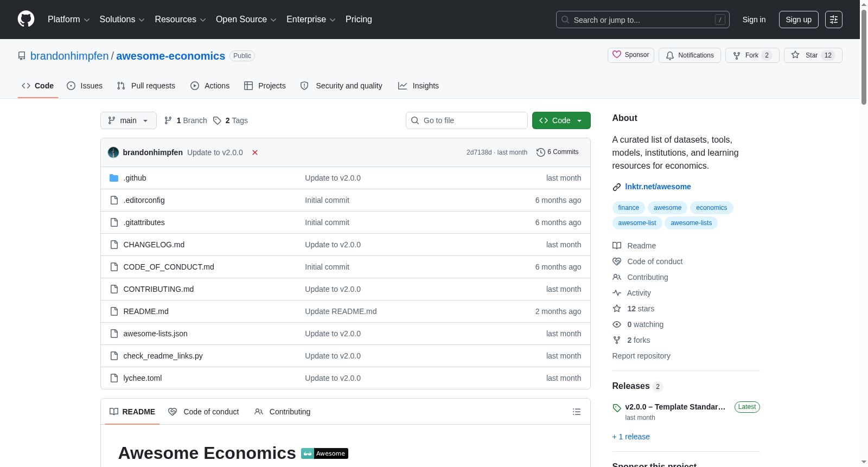Open the green Code dropdown
The width and height of the screenshot is (868, 467).
[561, 120]
